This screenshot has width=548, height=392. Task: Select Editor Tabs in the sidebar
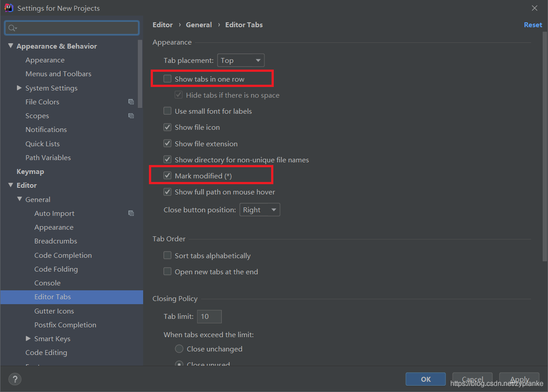(x=53, y=297)
